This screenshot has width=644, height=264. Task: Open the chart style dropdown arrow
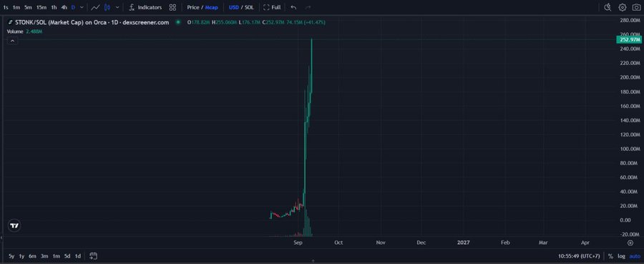117,7
